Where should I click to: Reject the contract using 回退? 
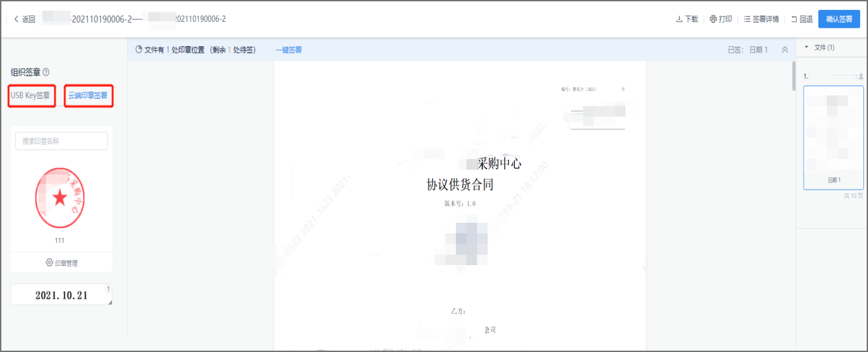802,19
